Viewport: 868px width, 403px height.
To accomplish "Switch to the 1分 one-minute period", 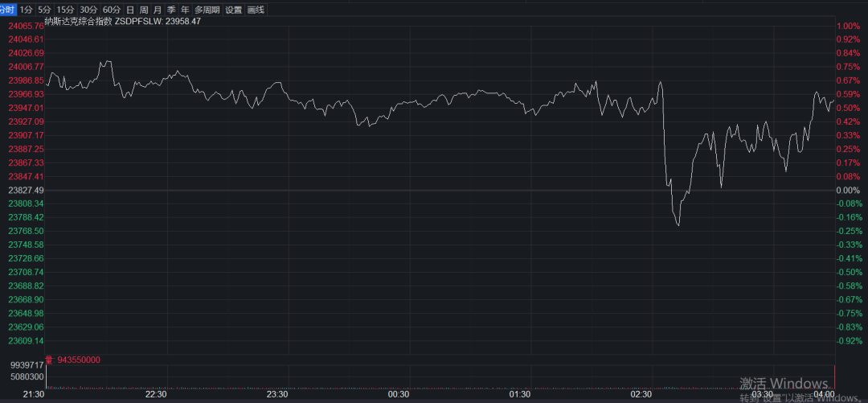I will 27,10.
